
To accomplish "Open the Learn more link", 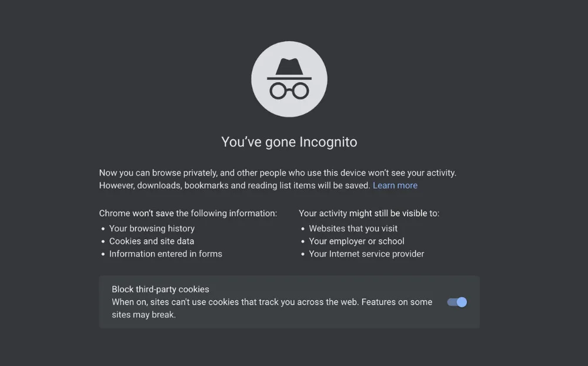I will pos(395,186).
